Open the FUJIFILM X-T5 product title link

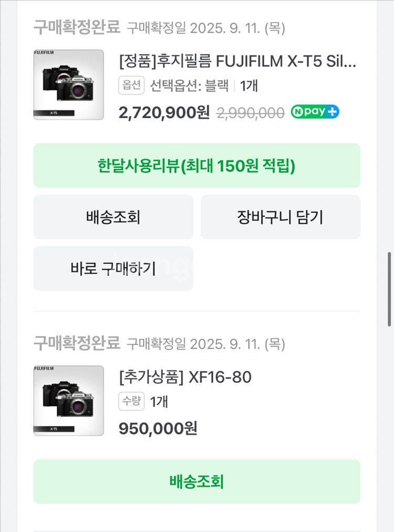pyautogui.click(x=237, y=62)
